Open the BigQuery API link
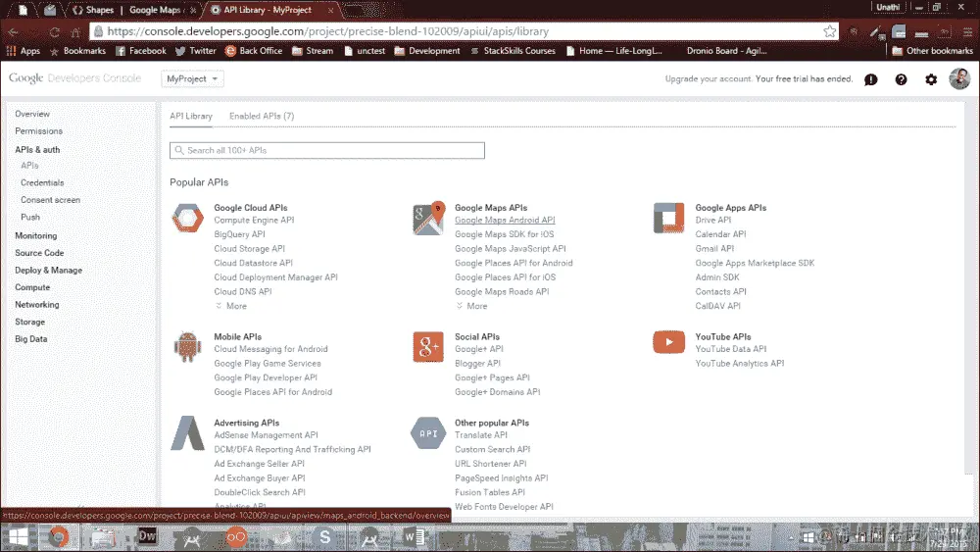The image size is (980, 552). point(239,234)
